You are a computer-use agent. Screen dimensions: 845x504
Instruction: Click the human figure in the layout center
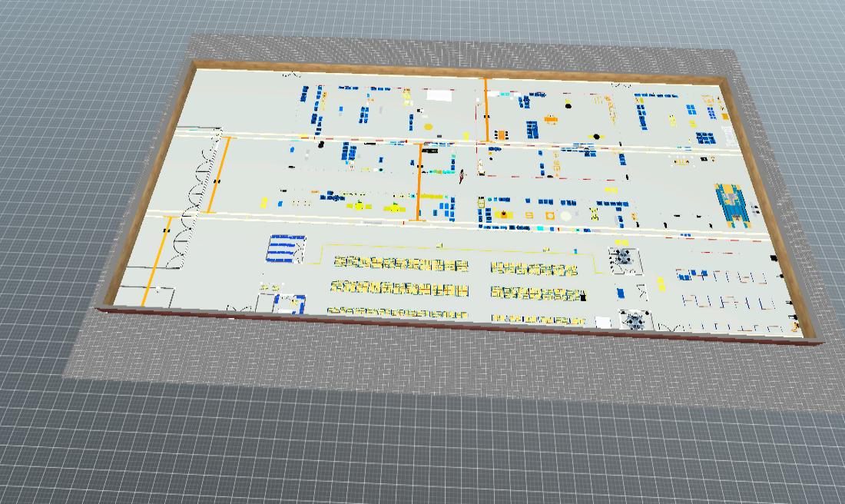462,177
